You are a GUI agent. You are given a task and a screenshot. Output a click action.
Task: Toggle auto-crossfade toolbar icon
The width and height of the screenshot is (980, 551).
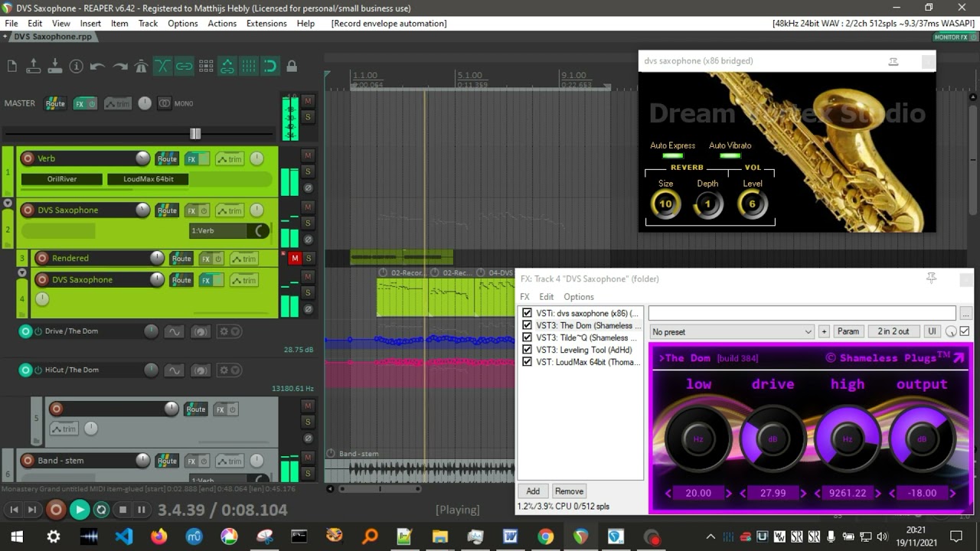[163, 67]
